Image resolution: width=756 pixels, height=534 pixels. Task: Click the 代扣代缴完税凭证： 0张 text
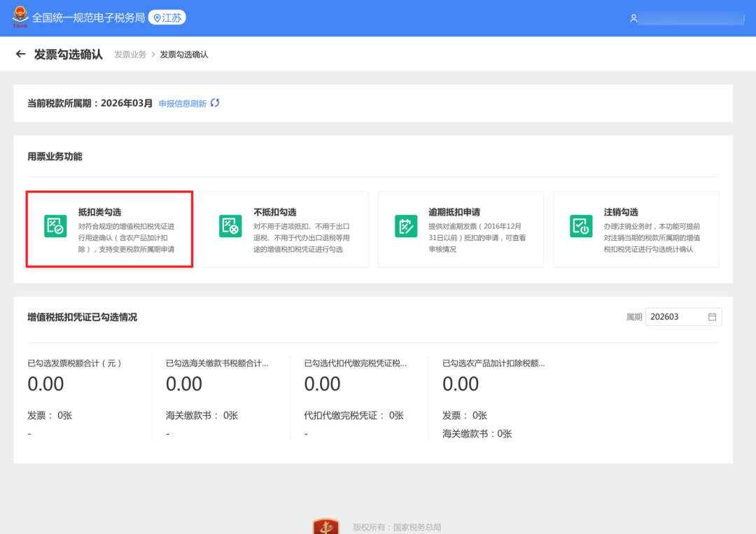(354, 416)
